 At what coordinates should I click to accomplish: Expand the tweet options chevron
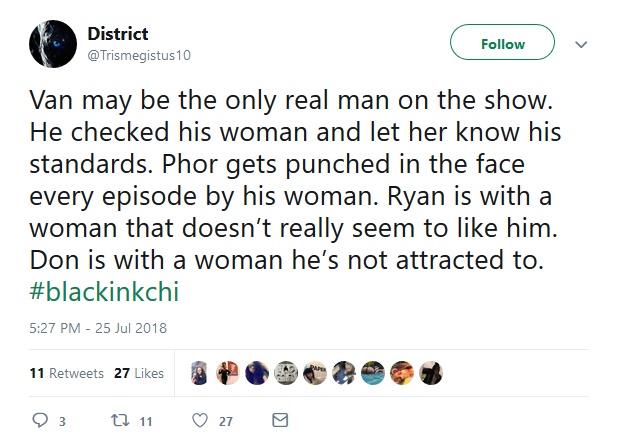click(x=581, y=44)
